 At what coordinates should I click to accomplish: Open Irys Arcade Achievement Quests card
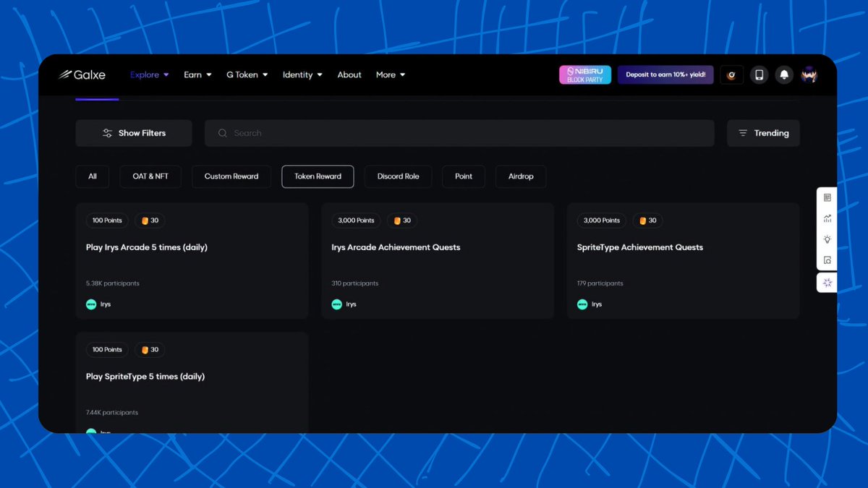(438, 261)
